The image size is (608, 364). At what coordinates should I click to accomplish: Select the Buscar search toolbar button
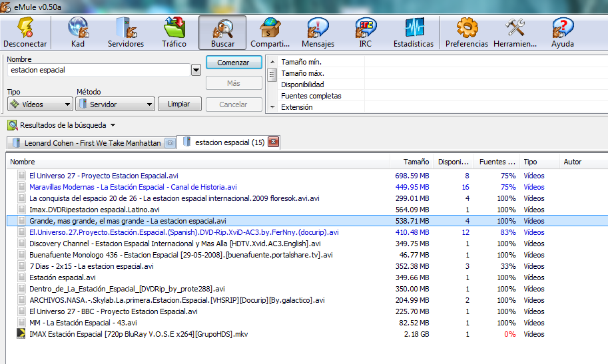pyautogui.click(x=222, y=33)
